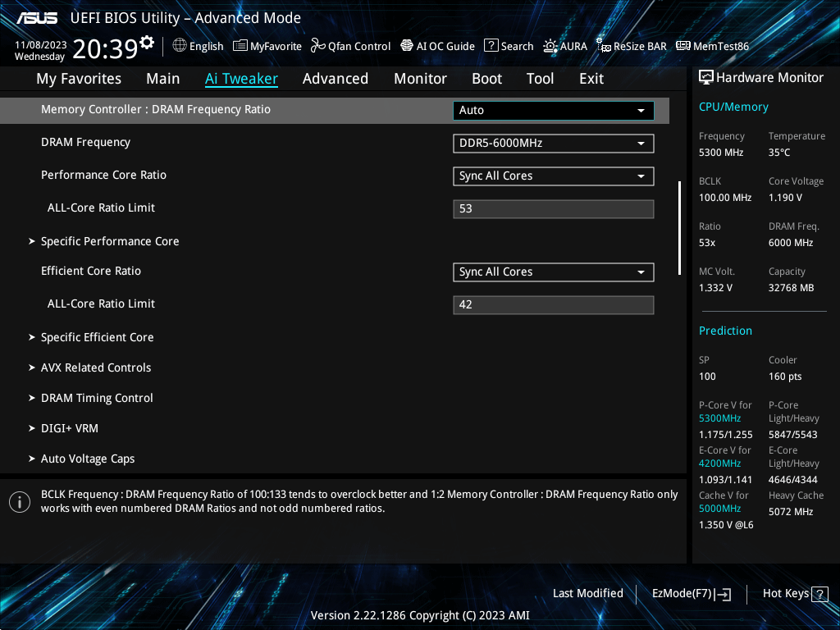Open the DRAM Frequency dropdown
Image resolution: width=840 pixels, height=630 pixels.
[554, 144]
